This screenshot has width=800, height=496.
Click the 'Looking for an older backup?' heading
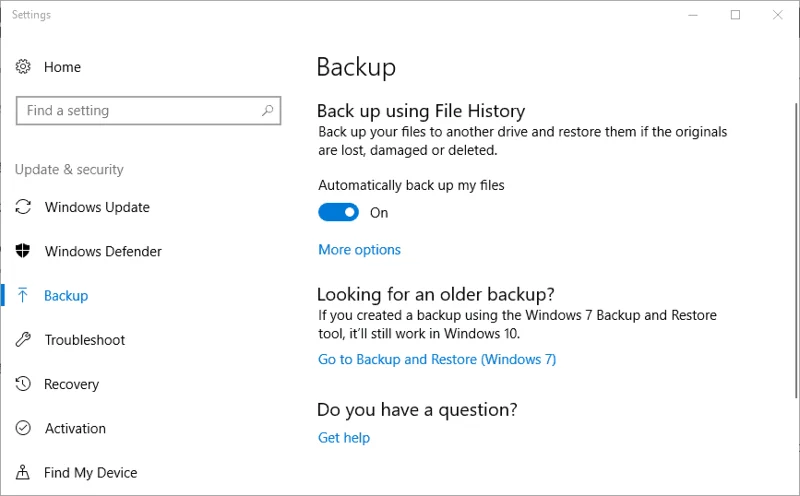[436, 294]
